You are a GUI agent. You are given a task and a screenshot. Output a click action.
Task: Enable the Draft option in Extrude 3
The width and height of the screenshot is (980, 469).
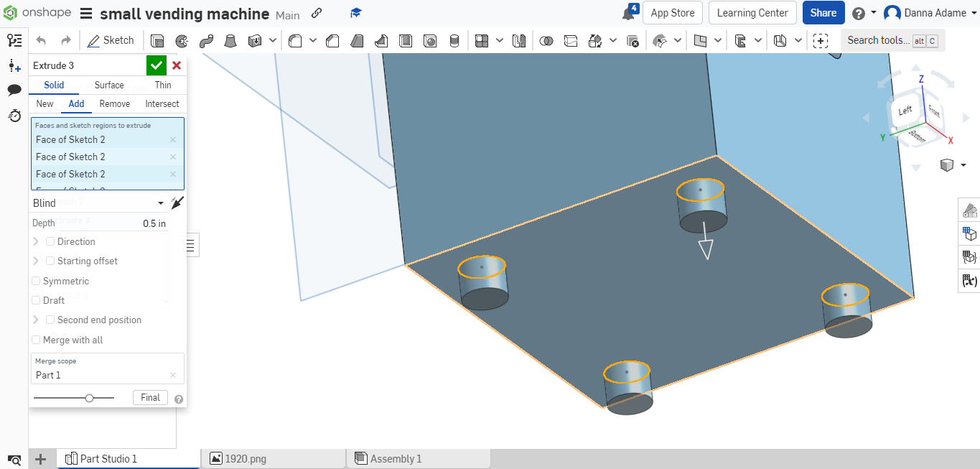pos(35,300)
